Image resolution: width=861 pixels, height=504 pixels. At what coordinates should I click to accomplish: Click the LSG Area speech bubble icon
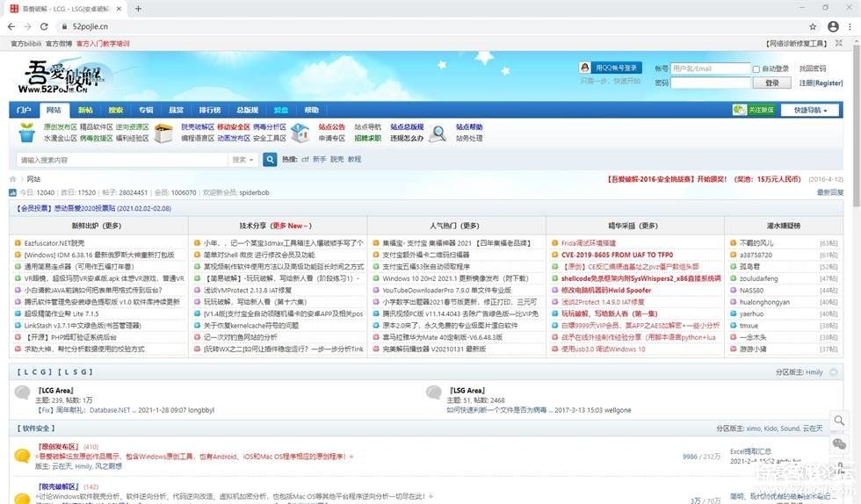[434, 392]
